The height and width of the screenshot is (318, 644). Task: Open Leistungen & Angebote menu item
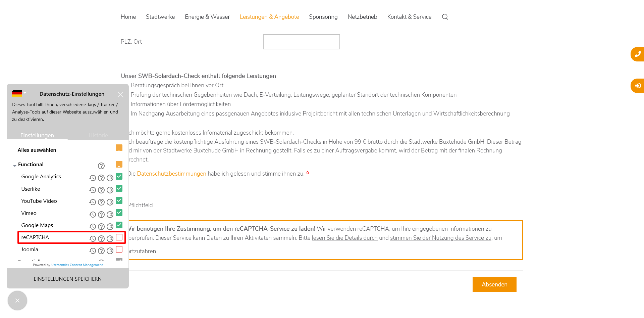tap(269, 17)
